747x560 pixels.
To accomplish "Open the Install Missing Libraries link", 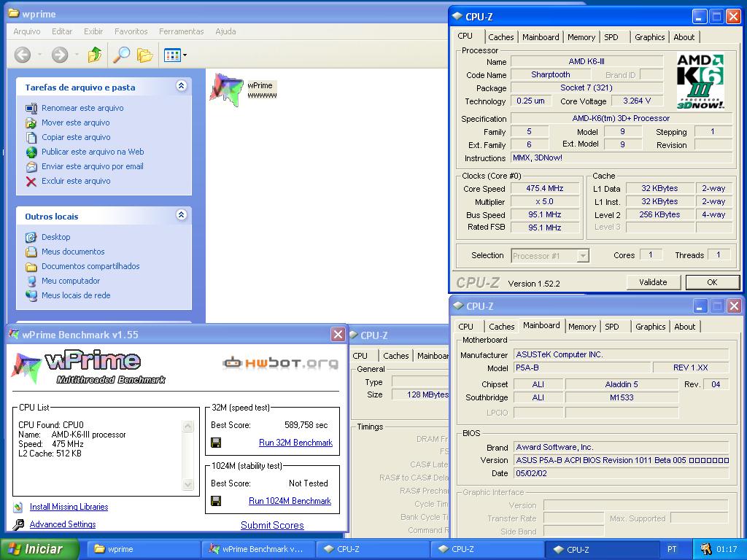I will pyautogui.click(x=69, y=507).
